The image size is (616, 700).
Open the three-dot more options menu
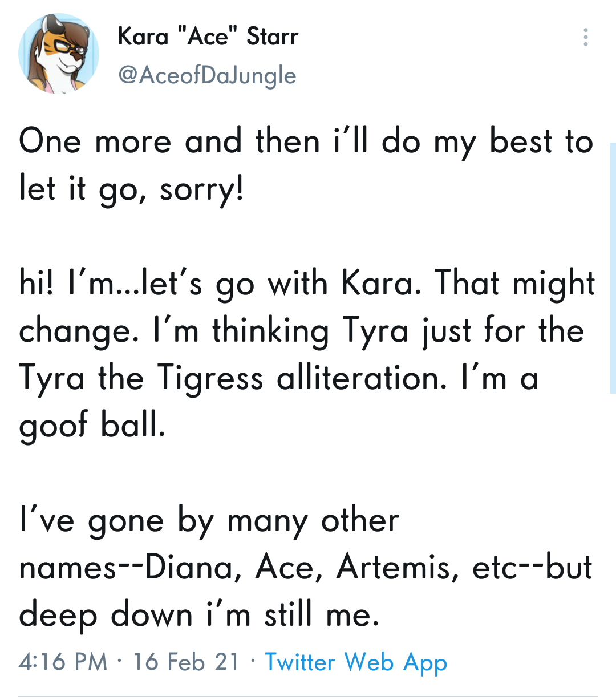pos(585,37)
